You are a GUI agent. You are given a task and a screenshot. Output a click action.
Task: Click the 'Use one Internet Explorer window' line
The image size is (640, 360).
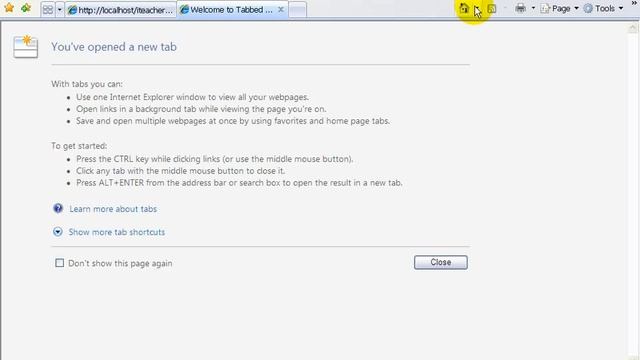(192, 97)
